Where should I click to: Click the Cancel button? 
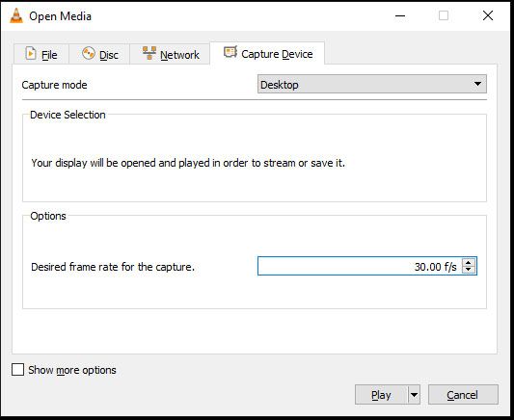point(463,395)
